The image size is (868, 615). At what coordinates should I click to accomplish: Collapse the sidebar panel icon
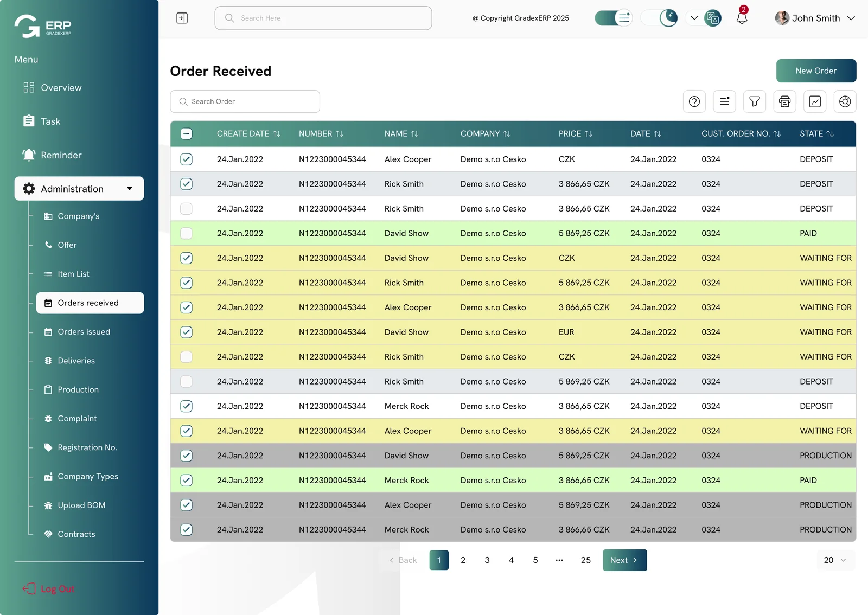point(182,18)
